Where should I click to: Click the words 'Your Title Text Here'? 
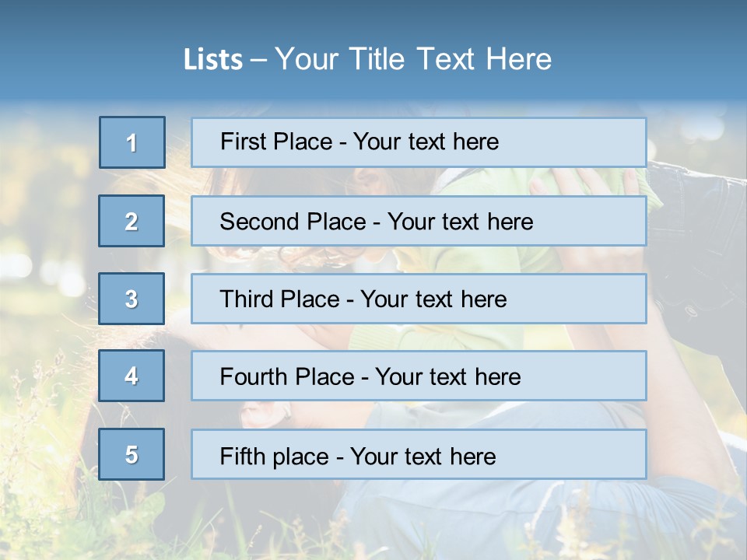[x=413, y=59]
